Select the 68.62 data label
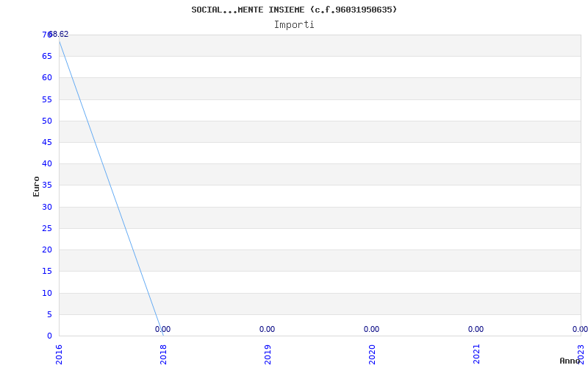The width and height of the screenshot is (588, 368). coord(59,34)
